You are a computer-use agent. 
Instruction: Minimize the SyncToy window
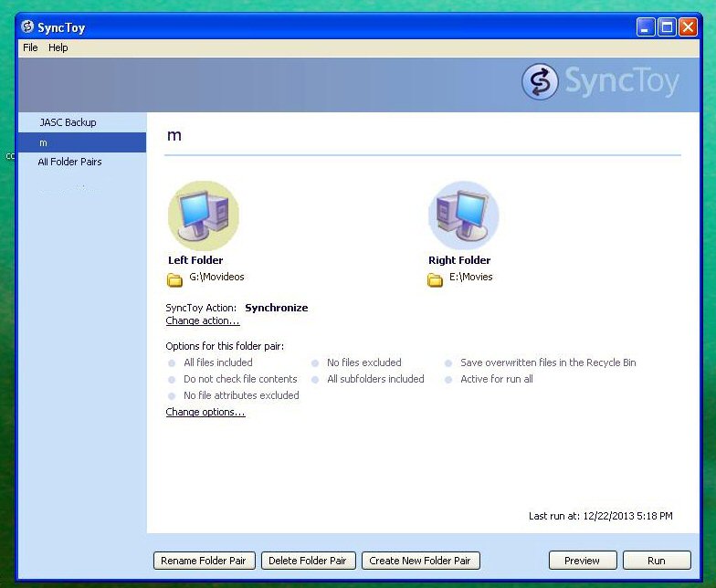coord(645,27)
